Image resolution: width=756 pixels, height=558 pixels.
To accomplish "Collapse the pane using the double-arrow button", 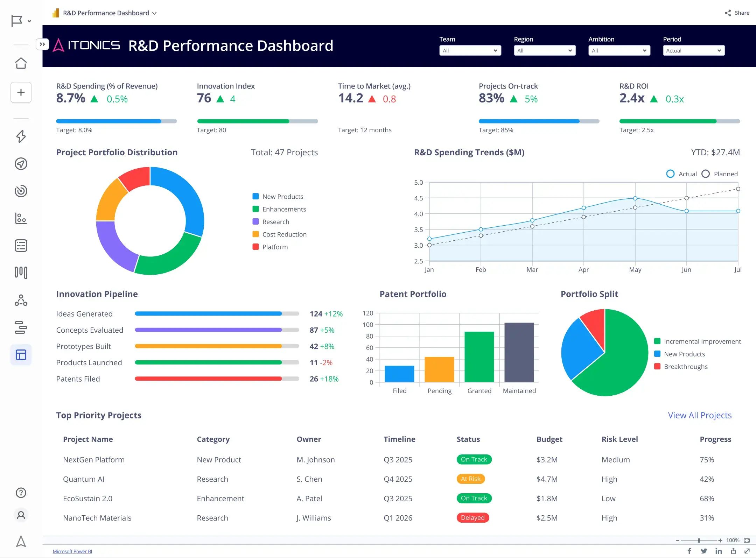I will (x=43, y=44).
